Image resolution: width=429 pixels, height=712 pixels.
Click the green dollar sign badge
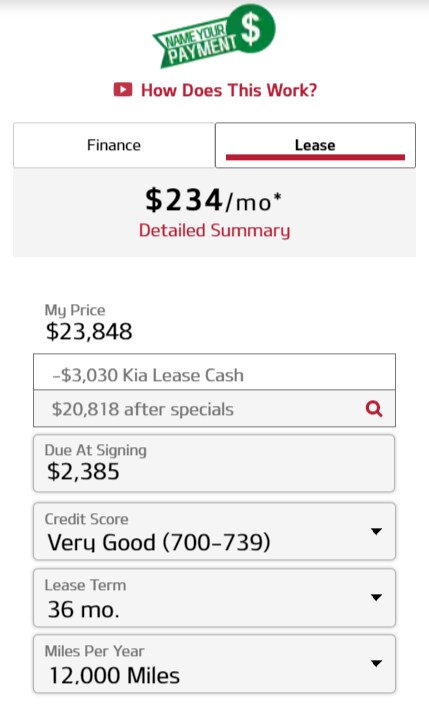pyautogui.click(x=251, y=28)
